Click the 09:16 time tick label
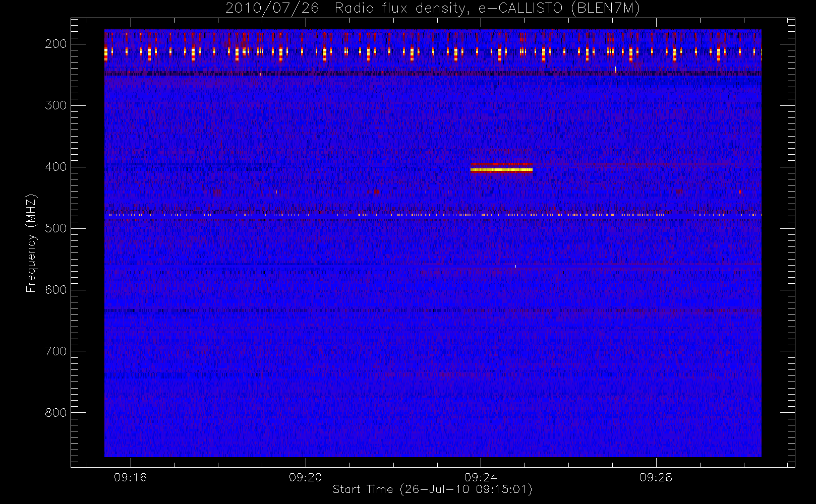 [x=131, y=477]
